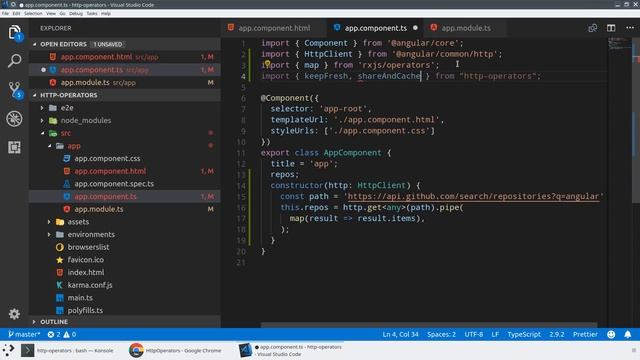The image size is (640, 360).
Task: Open the Debug menu
Action: (76, 13)
